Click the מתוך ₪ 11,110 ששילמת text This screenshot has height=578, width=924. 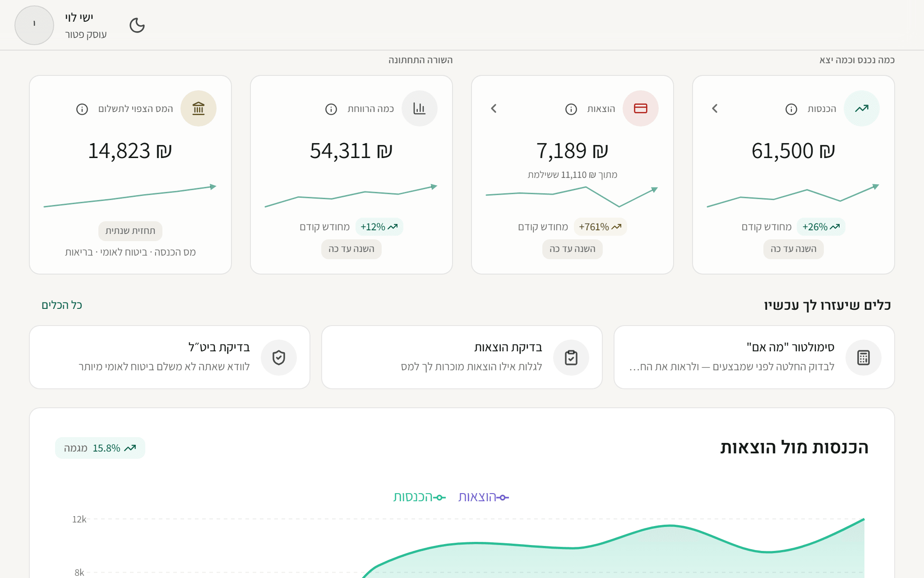coord(573,175)
